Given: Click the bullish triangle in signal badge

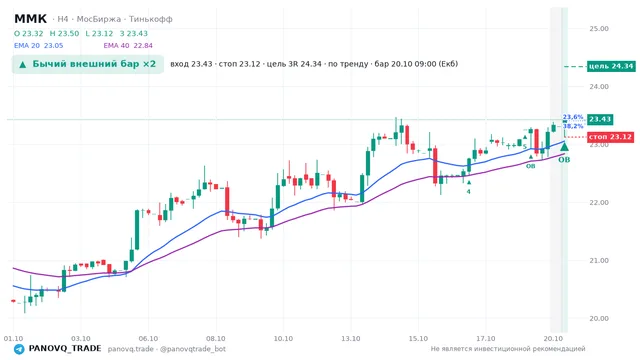Looking at the screenshot, I should pos(23,64).
